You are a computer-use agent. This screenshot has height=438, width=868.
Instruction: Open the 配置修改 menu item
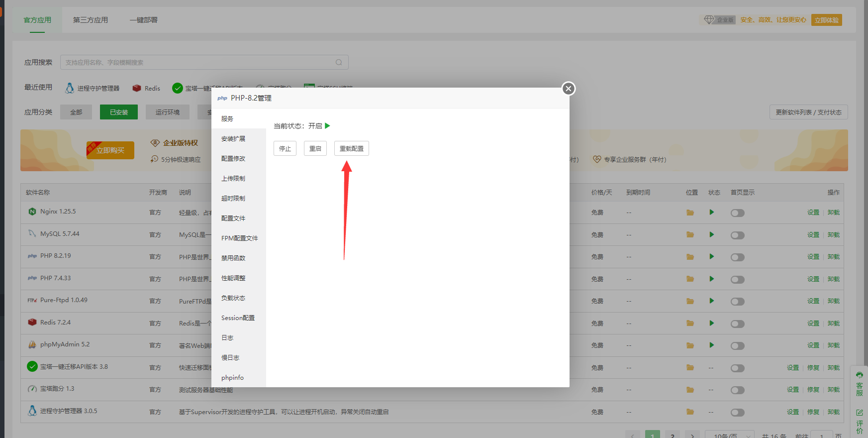(239, 158)
